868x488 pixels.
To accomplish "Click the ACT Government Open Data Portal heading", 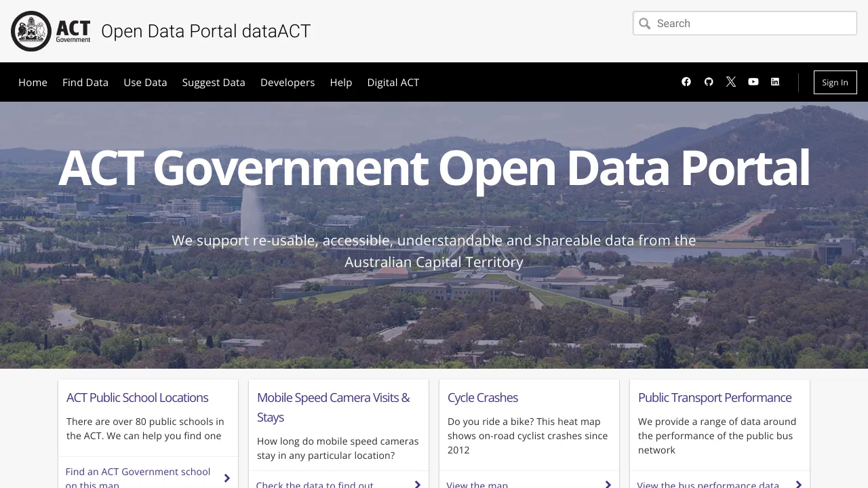I will pos(434,167).
